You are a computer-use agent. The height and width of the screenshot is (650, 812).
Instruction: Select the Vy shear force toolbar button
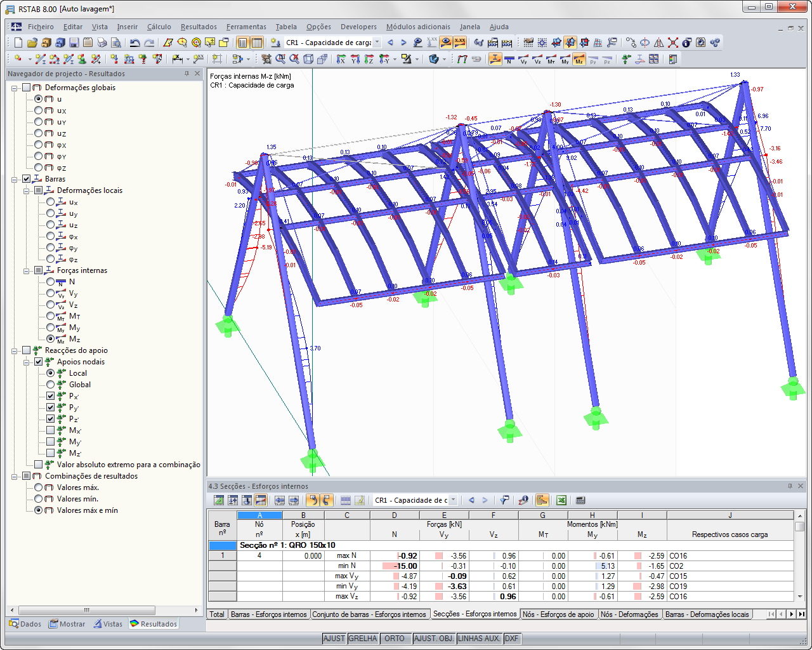point(523,60)
